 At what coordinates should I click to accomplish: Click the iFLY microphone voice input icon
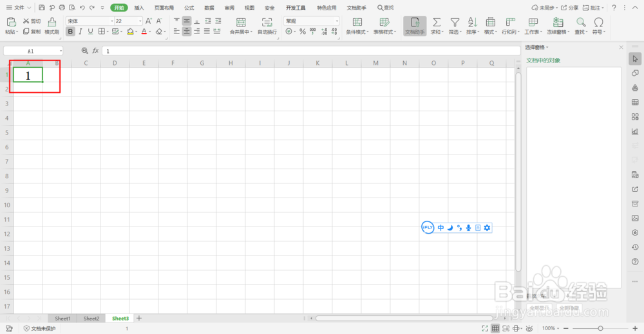pyautogui.click(x=468, y=228)
